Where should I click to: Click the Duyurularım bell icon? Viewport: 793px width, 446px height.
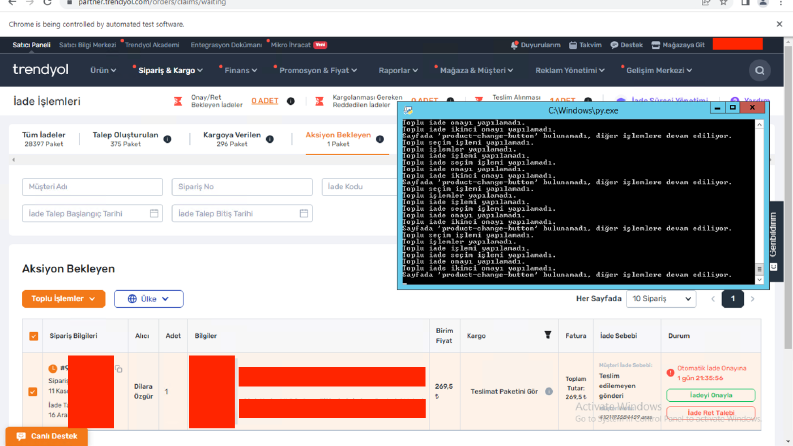coord(514,45)
